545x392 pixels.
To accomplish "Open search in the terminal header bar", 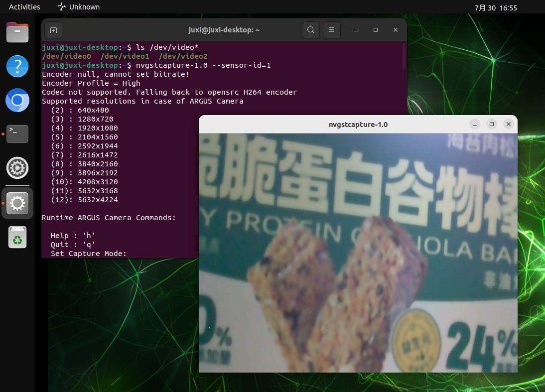I will 311,30.
